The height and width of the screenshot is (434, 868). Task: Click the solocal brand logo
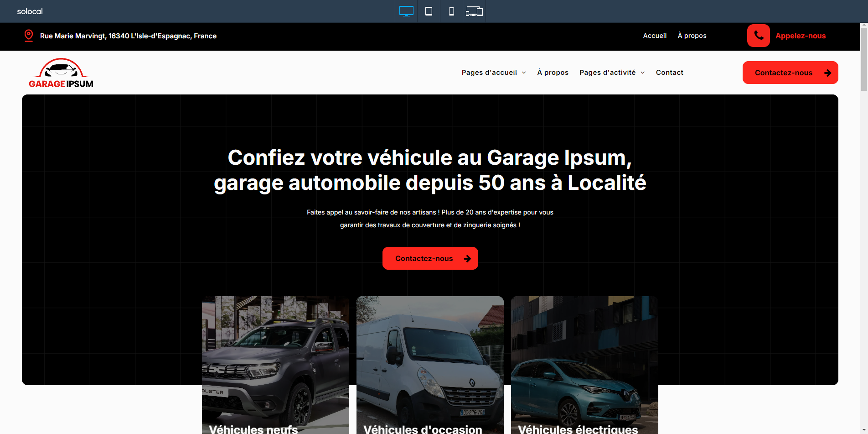pyautogui.click(x=30, y=11)
